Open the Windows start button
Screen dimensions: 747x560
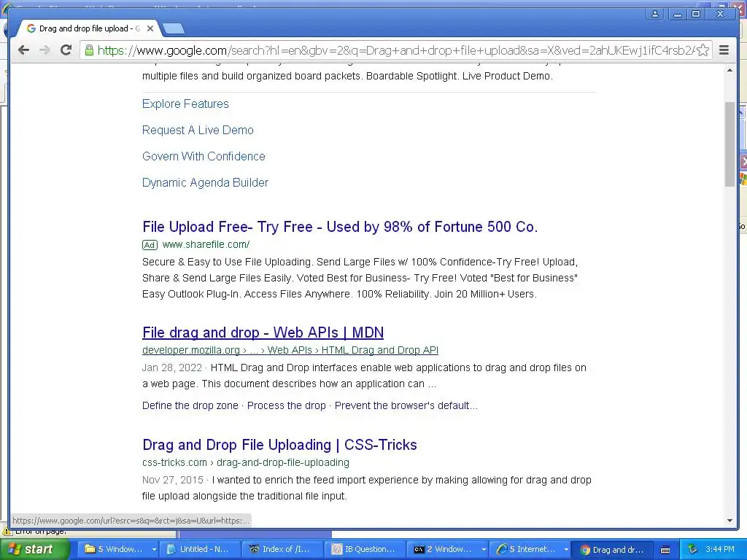tap(34, 549)
